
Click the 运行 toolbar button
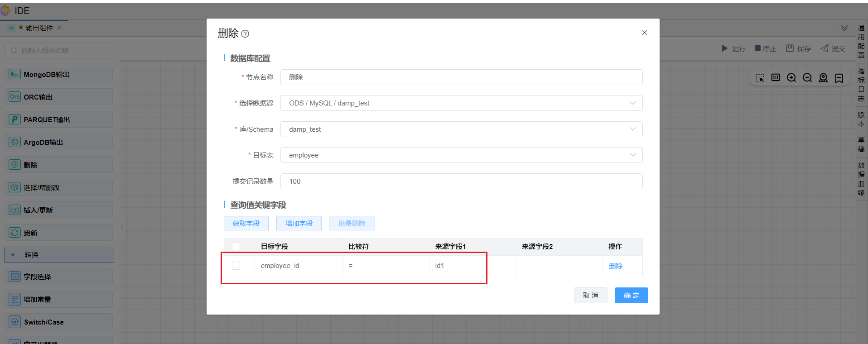[733, 48]
